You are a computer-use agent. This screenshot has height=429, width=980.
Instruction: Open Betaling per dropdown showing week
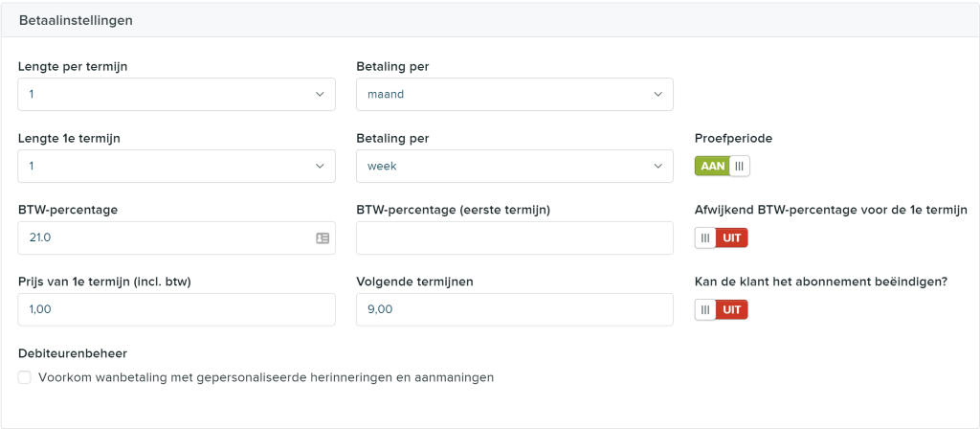click(x=514, y=167)
